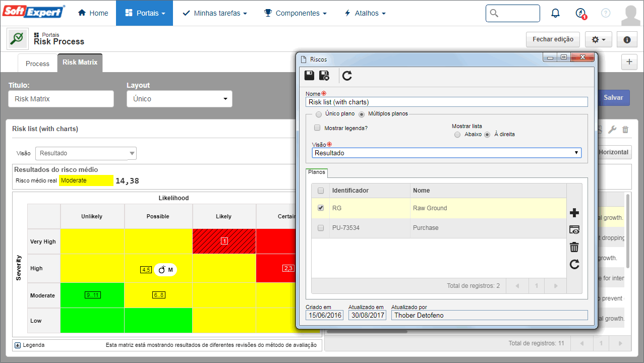
Task: Click the refresh icon in Riscos toolbar
Action: (x=347, y=76)
